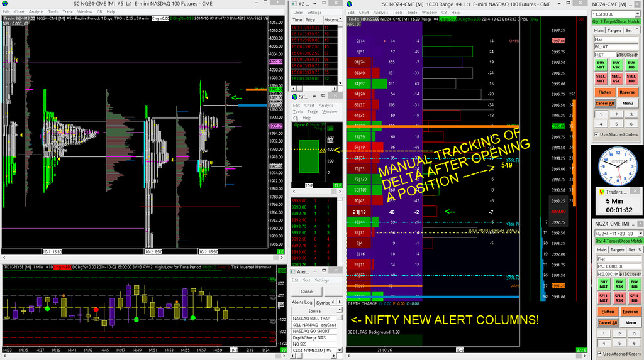644x360 pixels.
Task: Click the Source column header in Alerts
Action: (314, 311)
